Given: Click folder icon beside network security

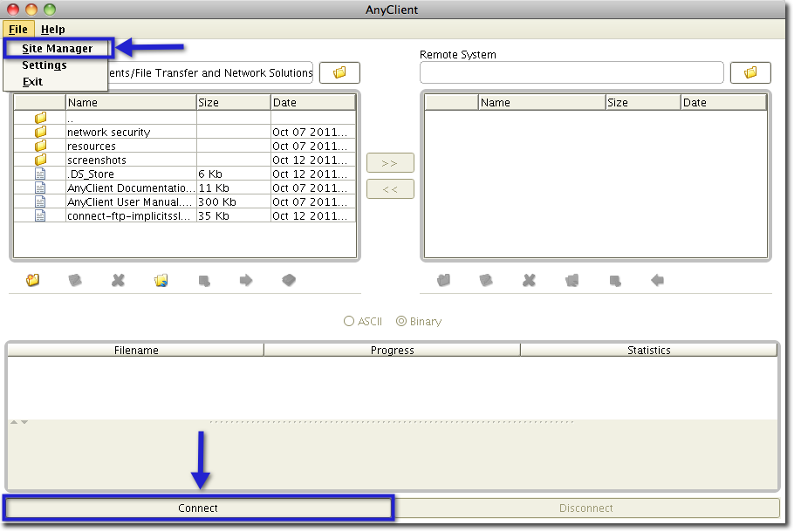Looking at the screenshot, I should [40, 132].
